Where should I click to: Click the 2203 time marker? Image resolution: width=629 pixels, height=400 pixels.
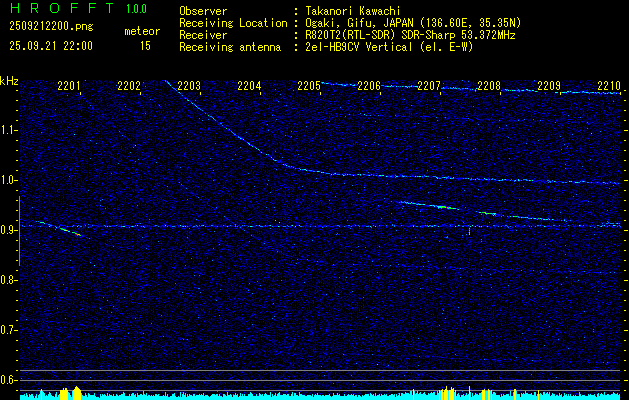point(189,86)
